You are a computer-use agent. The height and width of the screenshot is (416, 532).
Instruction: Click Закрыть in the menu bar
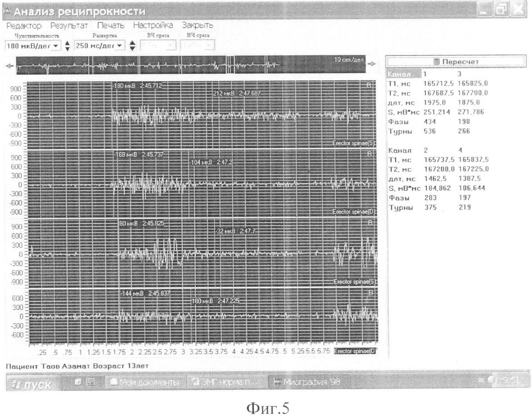point(198,25)
